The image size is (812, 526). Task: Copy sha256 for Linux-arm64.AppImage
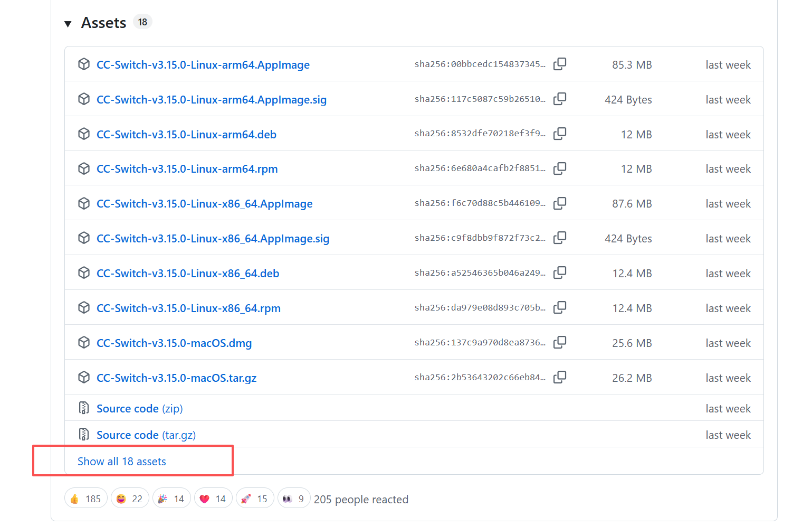click(560, 64)
